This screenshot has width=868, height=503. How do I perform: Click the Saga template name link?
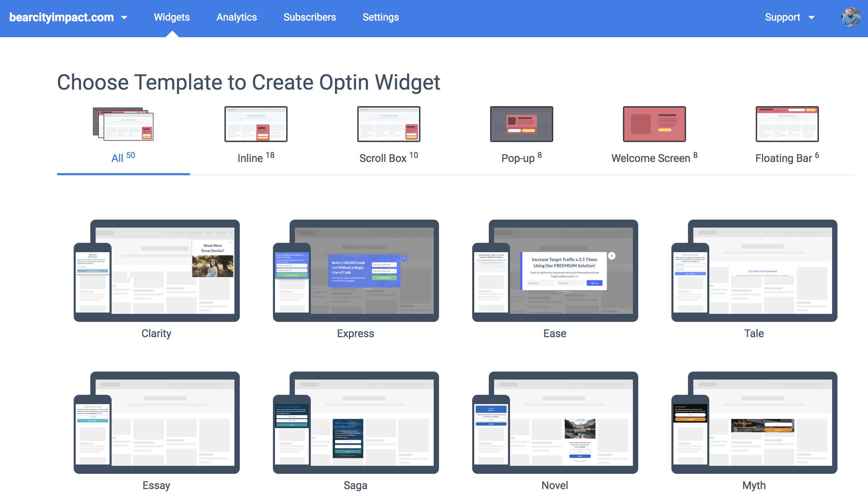click(356, 485)
